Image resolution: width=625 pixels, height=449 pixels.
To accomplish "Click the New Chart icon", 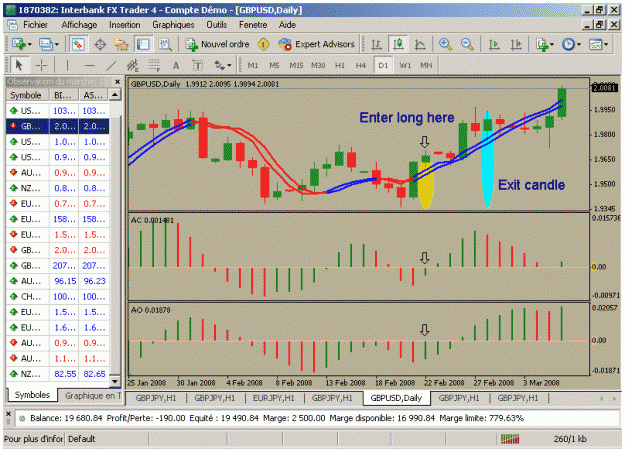I will pos(18,44).
